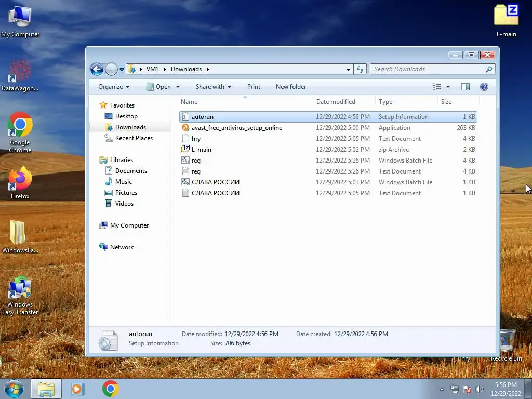Select L-main zip archive in list
Screen dimensions: 532x399
pos(328,150)
